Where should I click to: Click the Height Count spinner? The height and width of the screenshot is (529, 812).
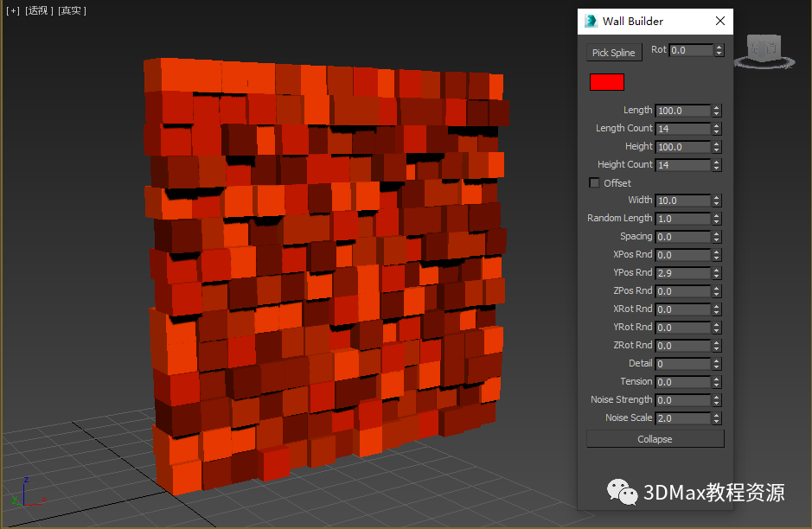[x=717, y=165]
